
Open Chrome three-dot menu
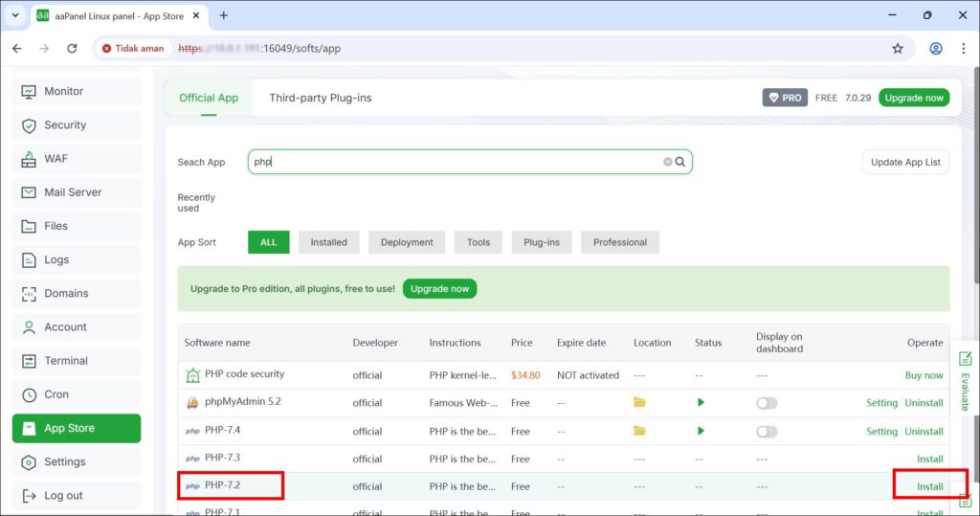(963, 48)
